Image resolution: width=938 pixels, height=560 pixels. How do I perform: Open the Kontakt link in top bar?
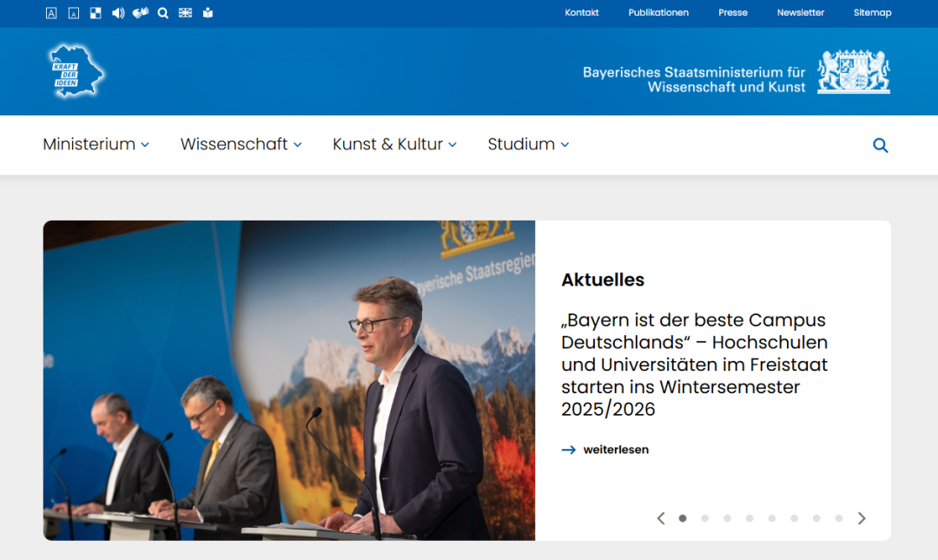click(x=581, y=13)
